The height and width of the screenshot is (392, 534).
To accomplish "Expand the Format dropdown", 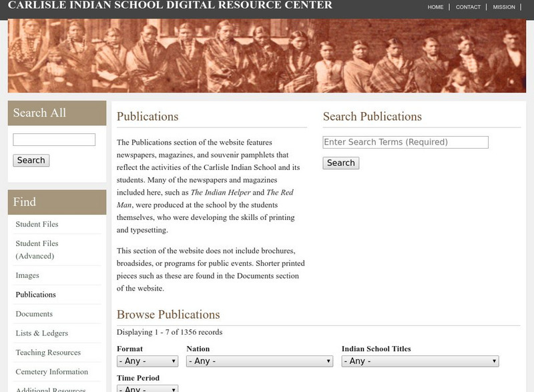I will pos(148,361).
